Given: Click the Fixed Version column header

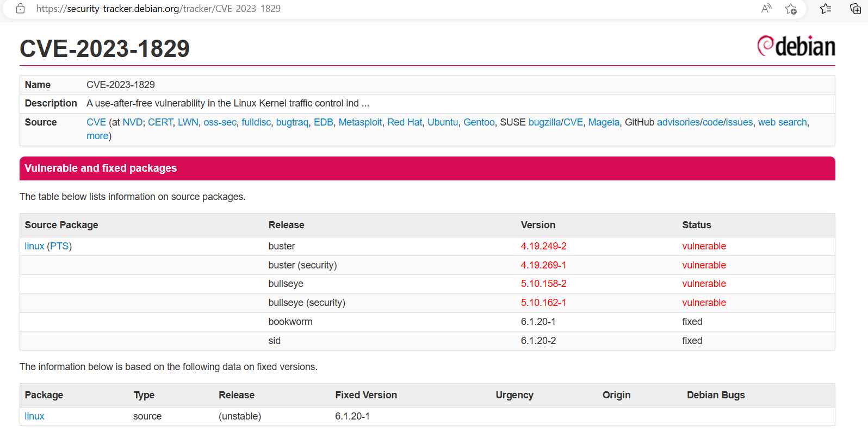Looking at the screenshot, I should 366,395.
